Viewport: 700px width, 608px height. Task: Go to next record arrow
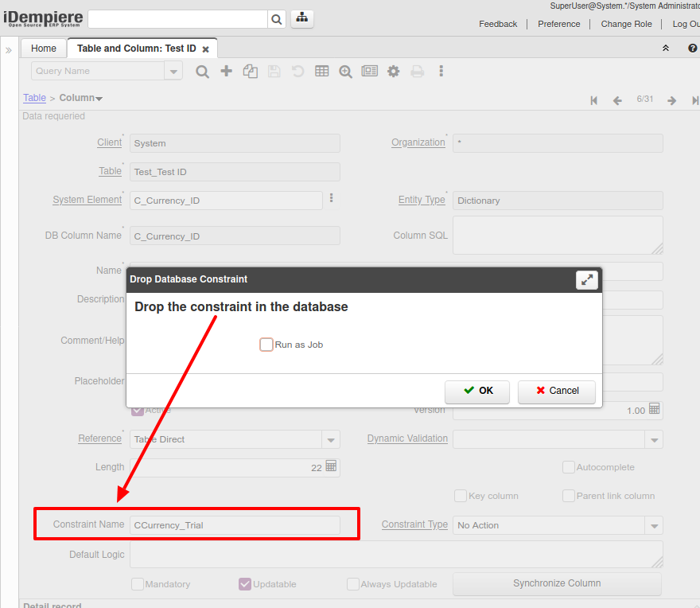(x=672, y=100)
